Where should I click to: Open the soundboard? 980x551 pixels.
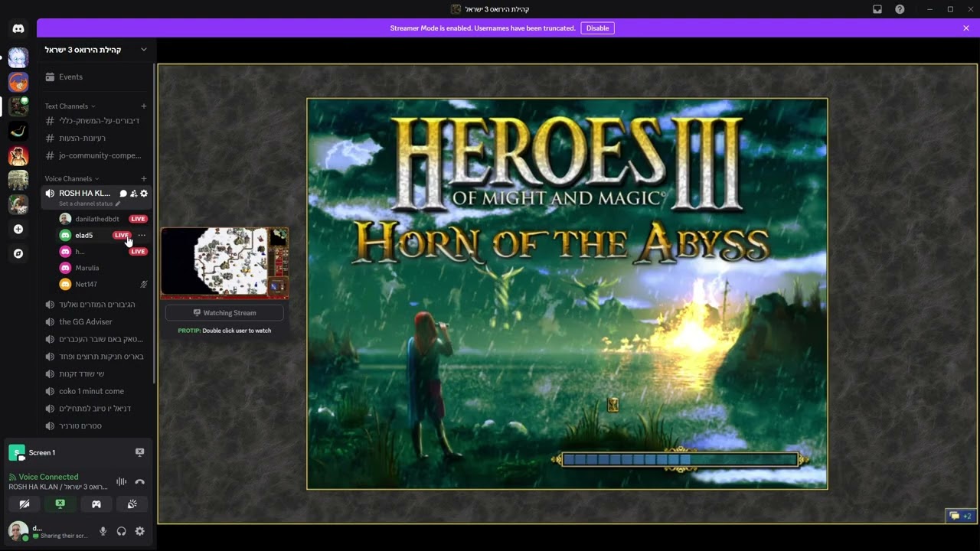[132, 504]
